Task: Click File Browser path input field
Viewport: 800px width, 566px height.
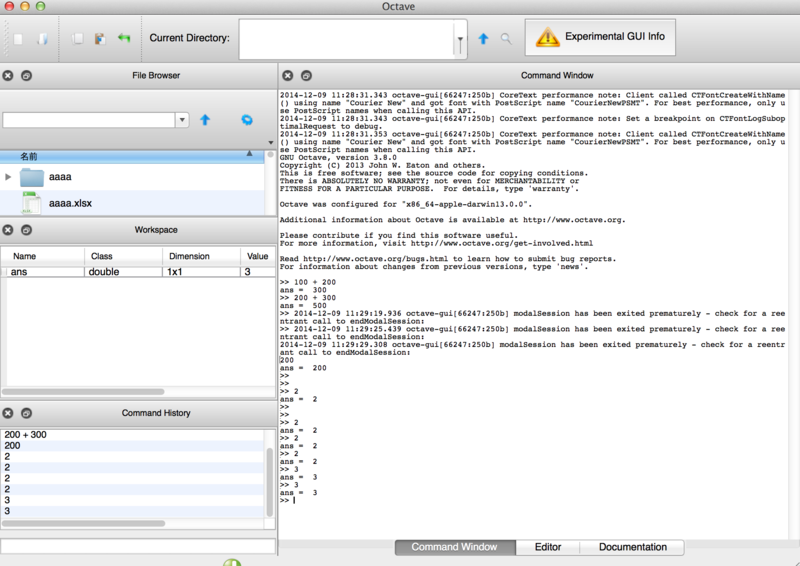Action: tap(89, 120)
